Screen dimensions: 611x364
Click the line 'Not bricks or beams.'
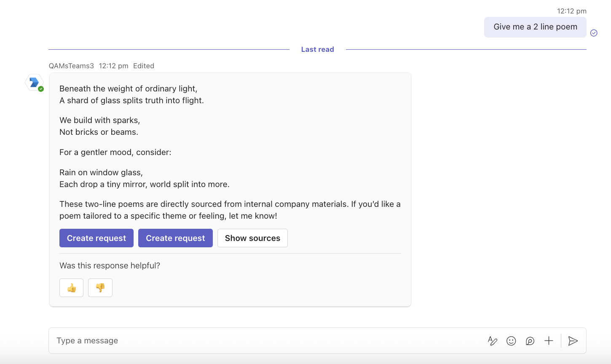(99, 132)
